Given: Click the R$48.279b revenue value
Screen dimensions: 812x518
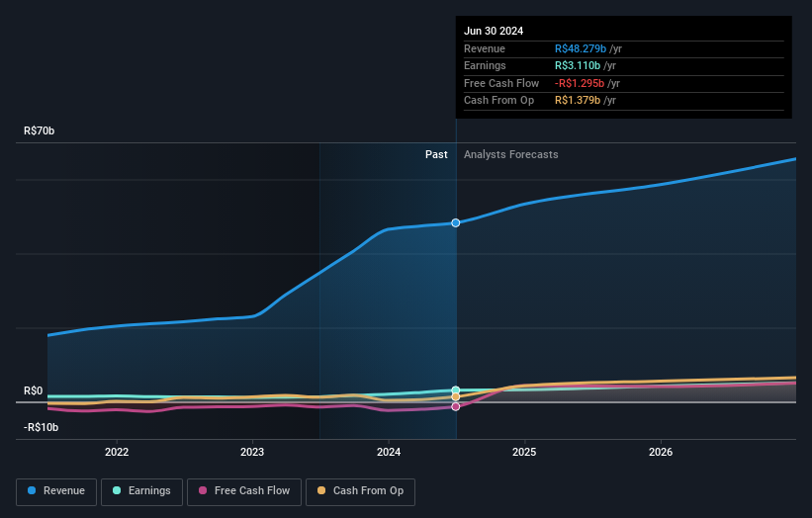Looking at the screenshot, I should point(580,48).
